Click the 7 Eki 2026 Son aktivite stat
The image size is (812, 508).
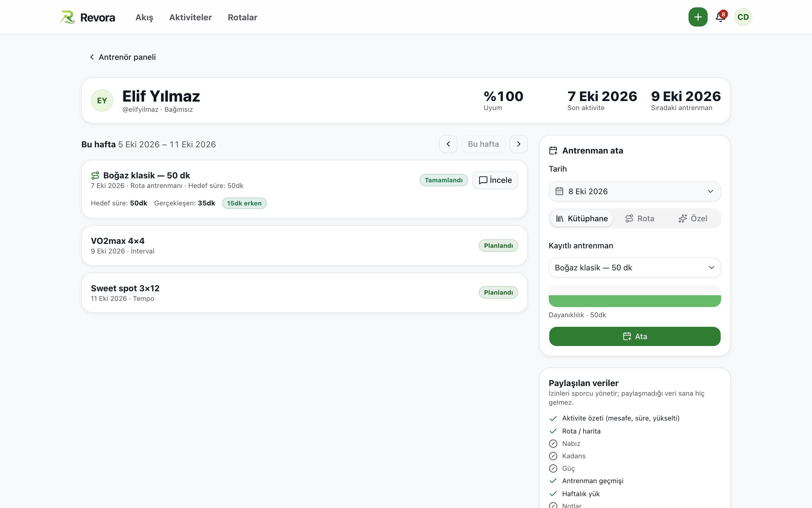[x=602, y=100]
